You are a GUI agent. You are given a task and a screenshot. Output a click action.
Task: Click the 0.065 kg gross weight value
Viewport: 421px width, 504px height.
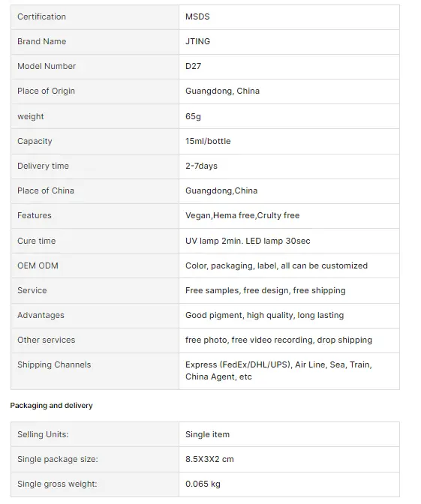(x=203, y=484)
